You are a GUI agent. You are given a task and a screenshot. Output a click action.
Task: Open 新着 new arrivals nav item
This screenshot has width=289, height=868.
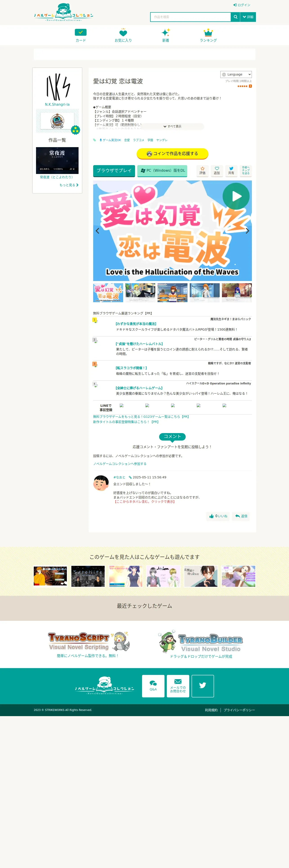(165, 35)
